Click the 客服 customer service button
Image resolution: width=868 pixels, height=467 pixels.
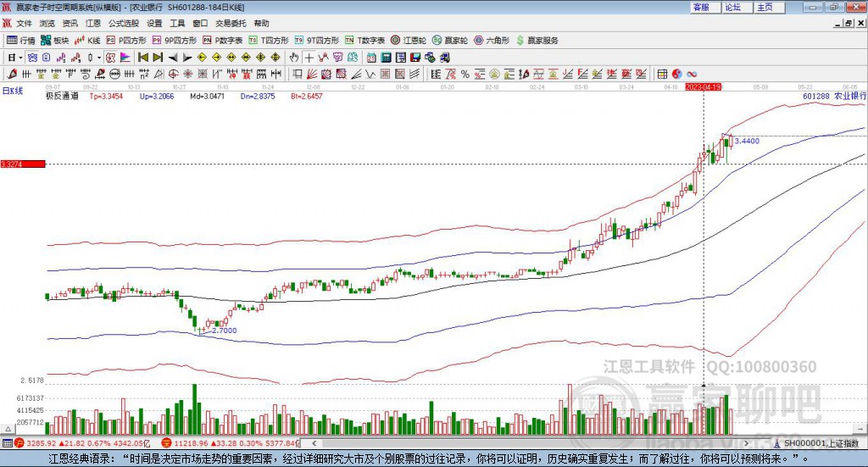point(701,7)
